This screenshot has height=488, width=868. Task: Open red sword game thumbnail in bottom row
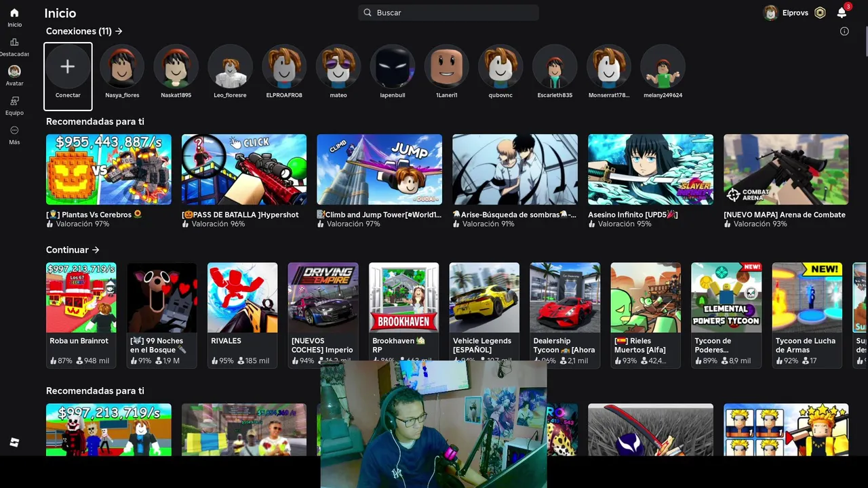click(x=650, y=430)
